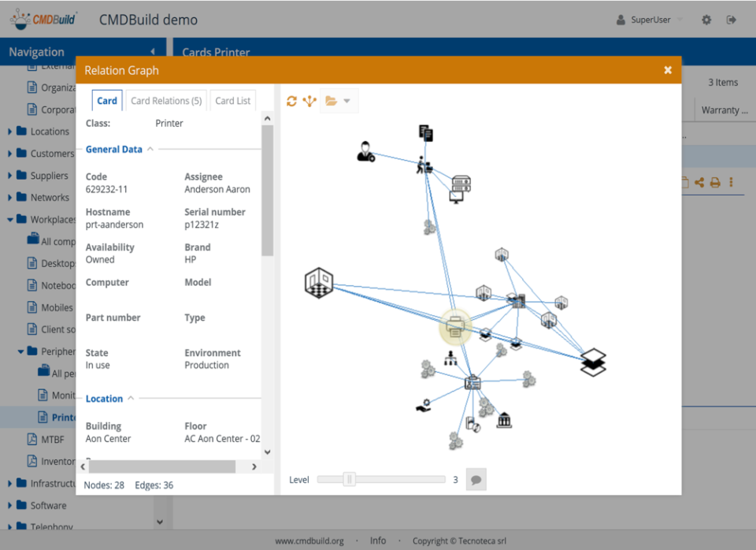Close the Relation Graph dialog
756x550 pixels.
(x=668, y=70)
